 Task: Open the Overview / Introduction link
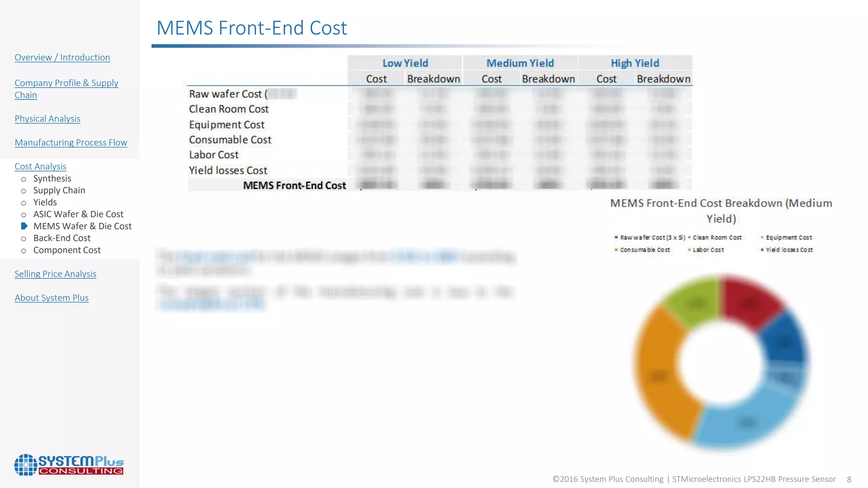pyautogui.click(x=62, y=58)
